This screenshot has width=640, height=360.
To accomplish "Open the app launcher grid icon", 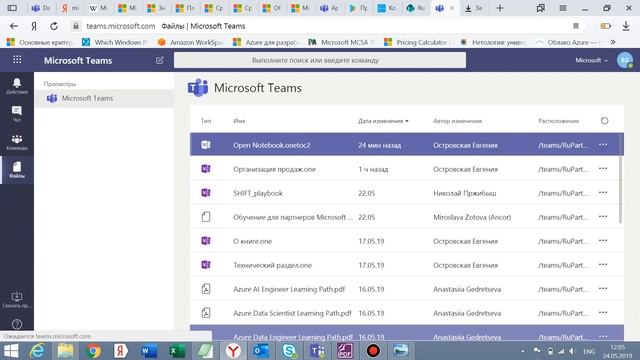I will [x=17, y=60].
